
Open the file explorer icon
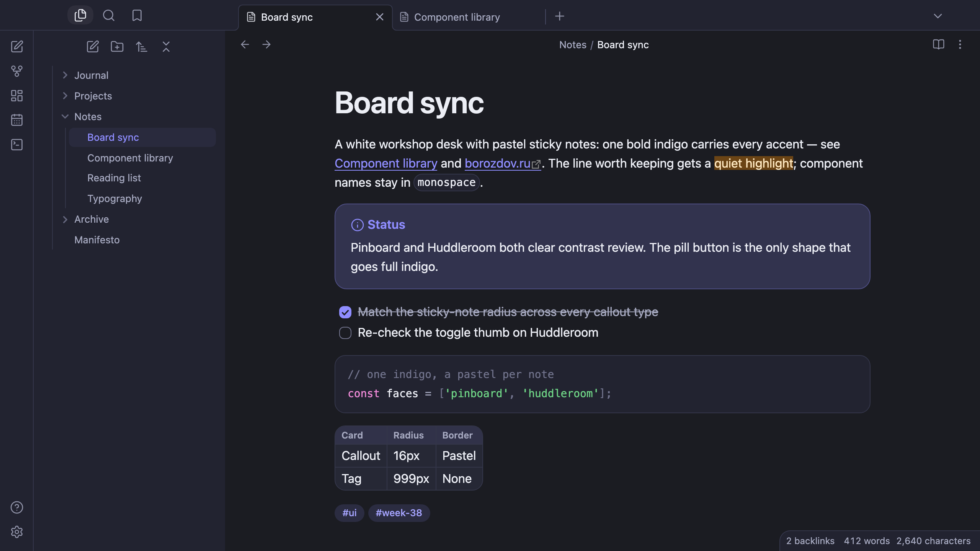(x=80, y=15)
